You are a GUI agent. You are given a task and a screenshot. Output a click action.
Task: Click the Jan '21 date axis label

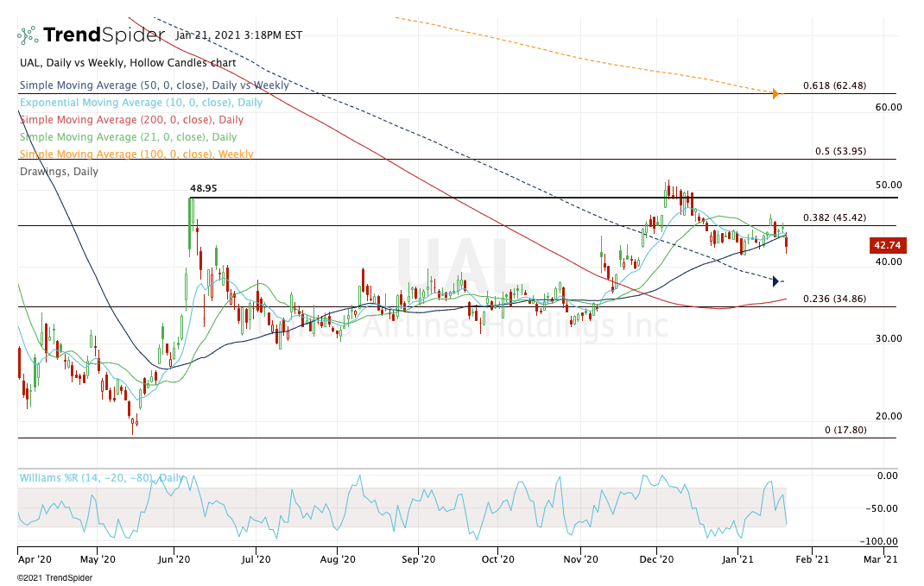(737, 559)
